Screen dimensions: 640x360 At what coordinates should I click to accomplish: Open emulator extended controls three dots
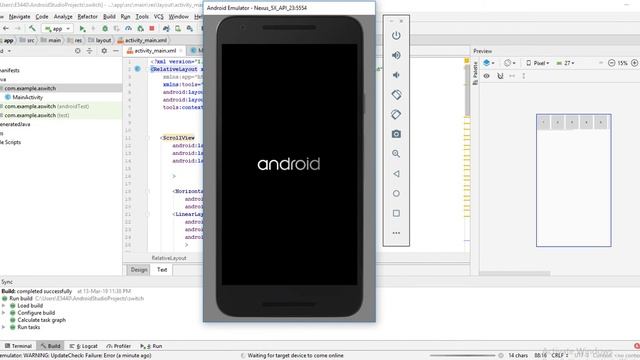coord(396,233)
